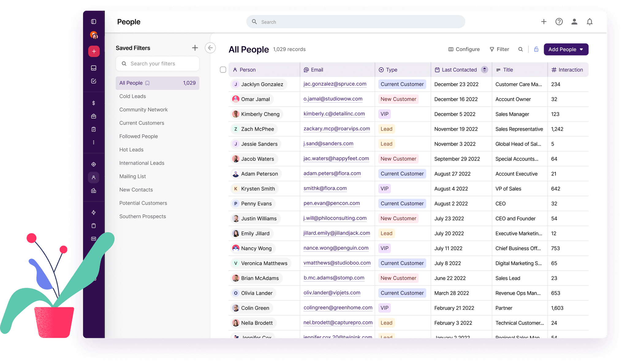Open the user avatar in sidebar
The width and height of the screenshot is (625, 364).
pos(94,35)
